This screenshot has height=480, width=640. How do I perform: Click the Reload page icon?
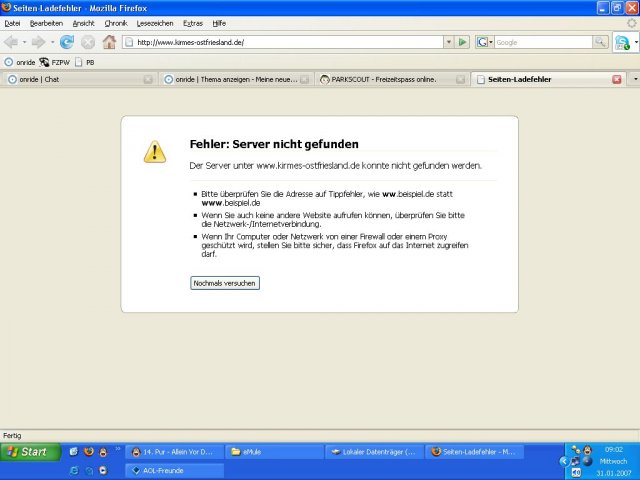(67, 42)
